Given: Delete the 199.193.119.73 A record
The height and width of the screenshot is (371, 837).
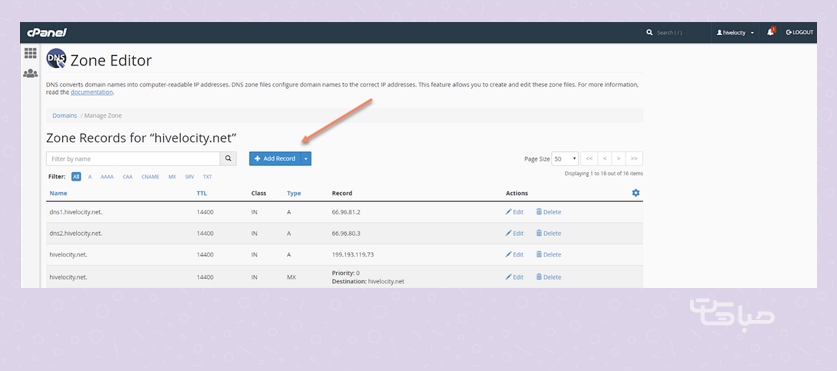Looking at the screenshot, I should 549,255.
